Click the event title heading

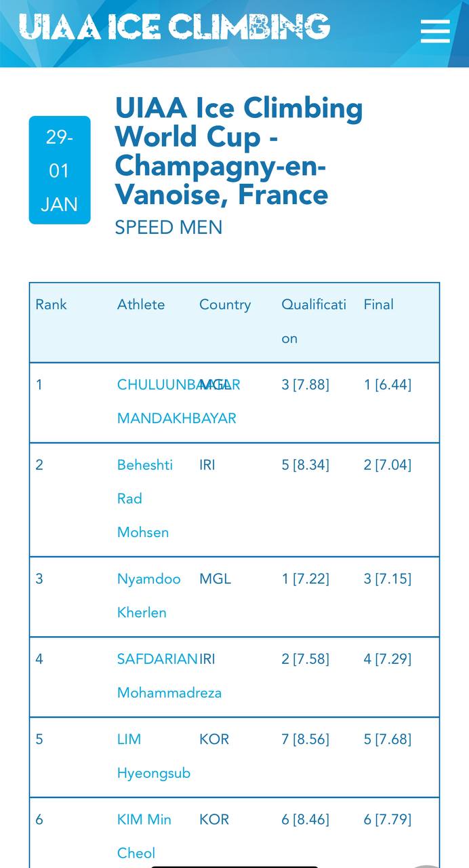point(239,151)
